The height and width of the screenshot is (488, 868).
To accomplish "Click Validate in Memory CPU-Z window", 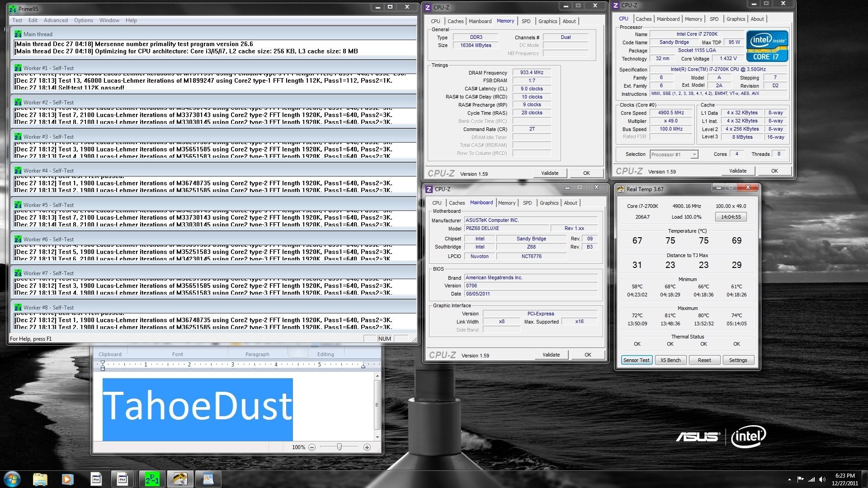I will point(550,173).
